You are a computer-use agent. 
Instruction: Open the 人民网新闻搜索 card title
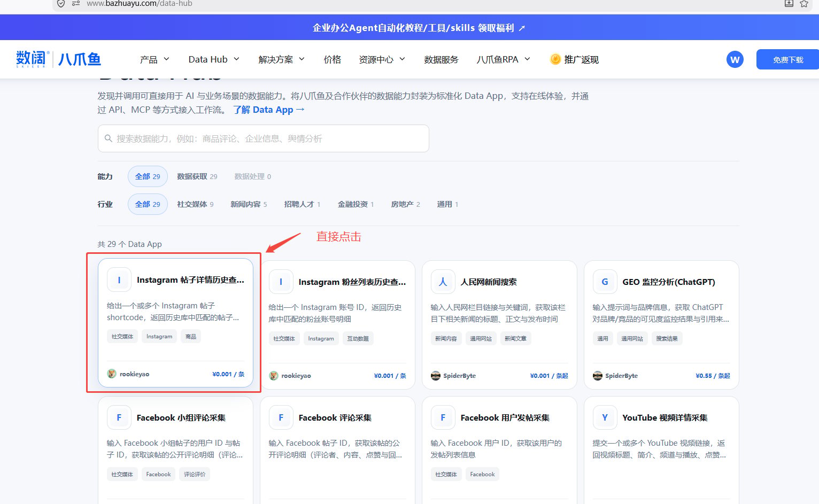pyautogui.click(x=489, y=282)
